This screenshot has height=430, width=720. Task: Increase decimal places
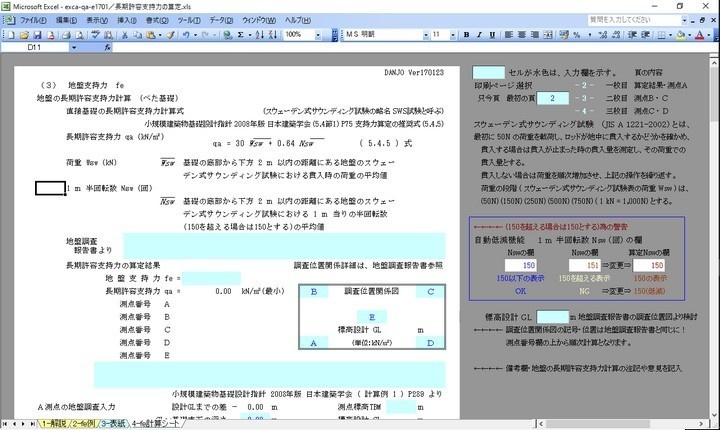(603, 35)
